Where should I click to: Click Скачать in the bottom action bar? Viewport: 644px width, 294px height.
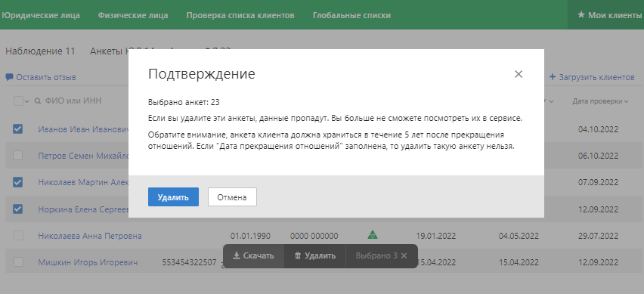pyautogui.click(x=253, y=255)
